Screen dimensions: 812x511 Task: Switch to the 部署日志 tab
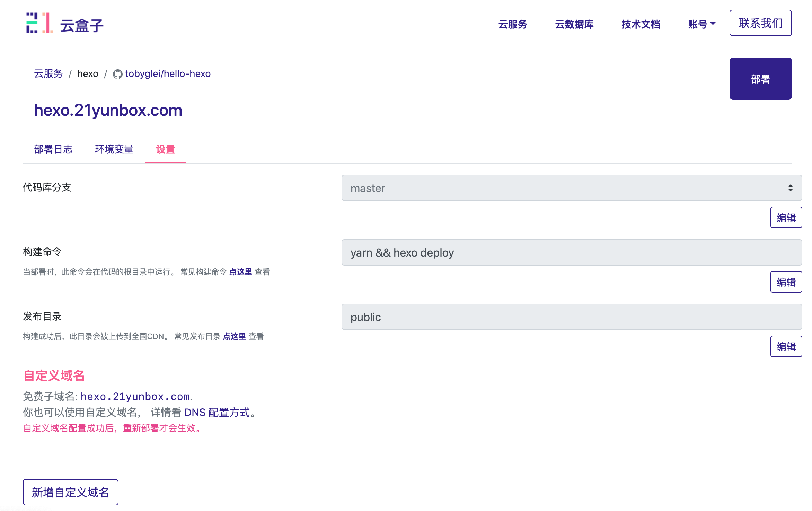tap(53, 149)
